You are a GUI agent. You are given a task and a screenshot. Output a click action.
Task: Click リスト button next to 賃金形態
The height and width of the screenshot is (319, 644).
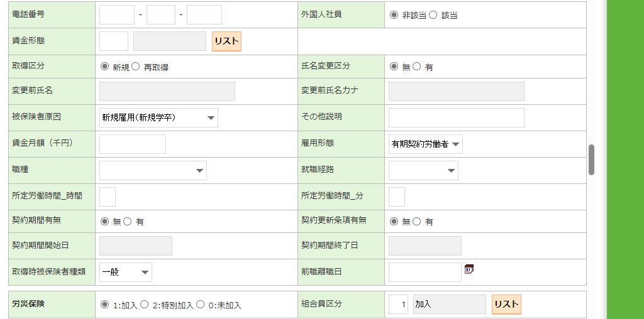coord(226,41)
